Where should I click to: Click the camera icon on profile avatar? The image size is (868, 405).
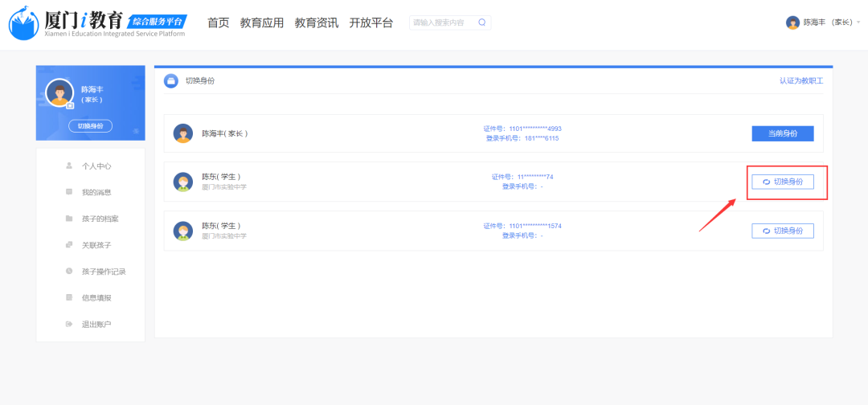70,105
